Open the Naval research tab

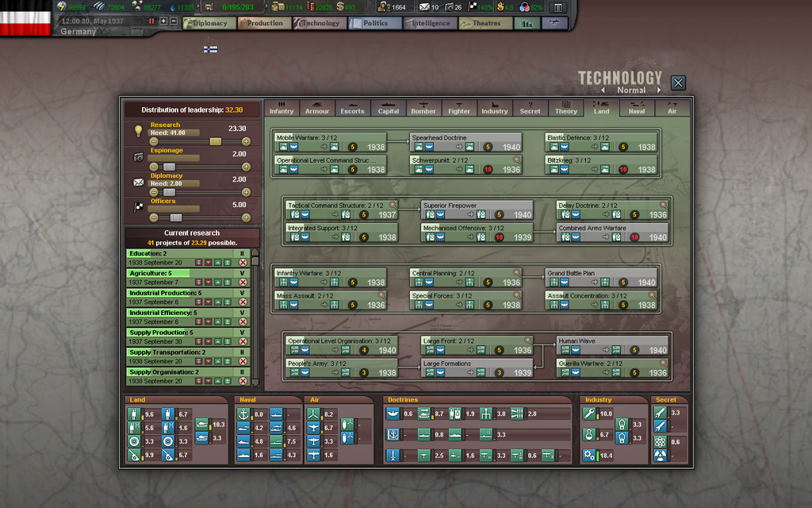(x=636, y=110)
